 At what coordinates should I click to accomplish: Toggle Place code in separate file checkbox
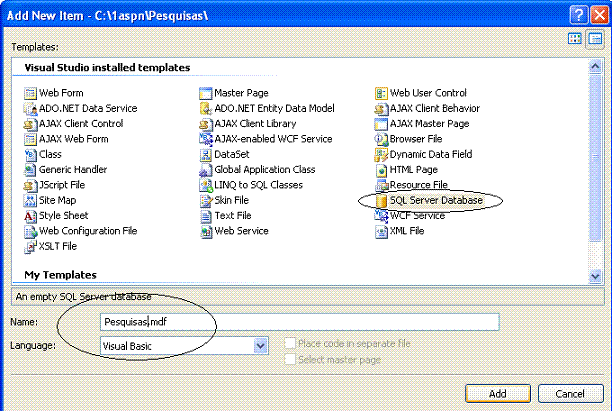pyautogui.click(x=290, y=343)
